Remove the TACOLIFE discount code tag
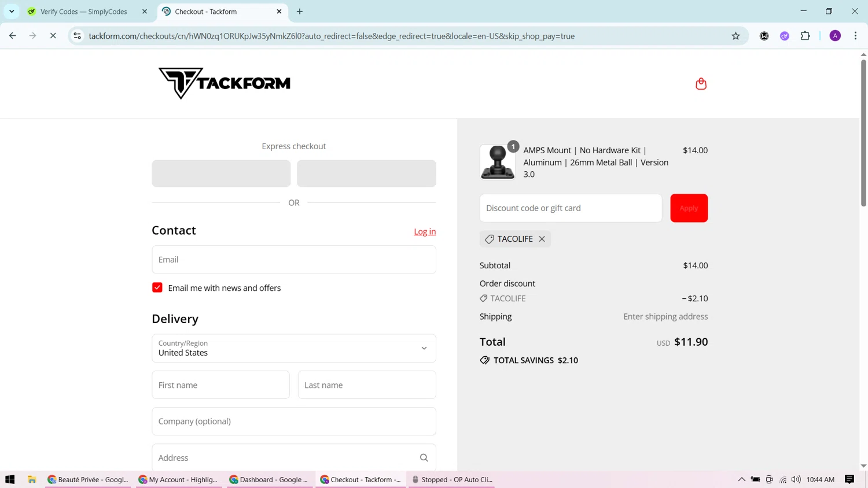Screen dimensions: 868x488 pos(542,239)
